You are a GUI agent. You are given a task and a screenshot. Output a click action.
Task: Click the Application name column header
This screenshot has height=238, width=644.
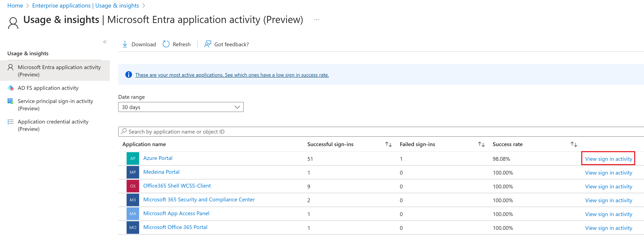tap(144, 144)
